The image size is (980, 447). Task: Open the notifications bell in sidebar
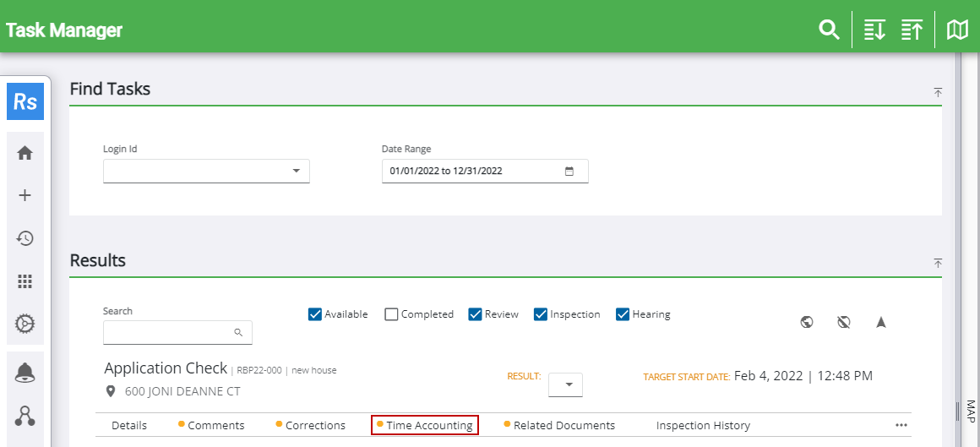coord(25,373)
